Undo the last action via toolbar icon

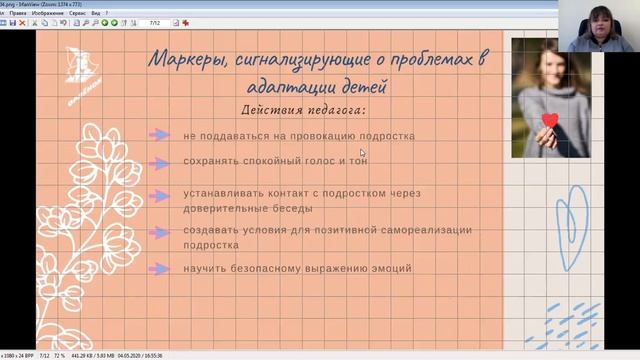click(x=64, y=23)
